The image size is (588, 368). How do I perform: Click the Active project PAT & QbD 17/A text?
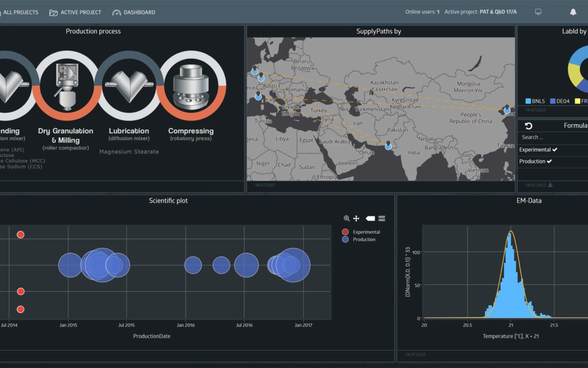[x=481, y=12]
